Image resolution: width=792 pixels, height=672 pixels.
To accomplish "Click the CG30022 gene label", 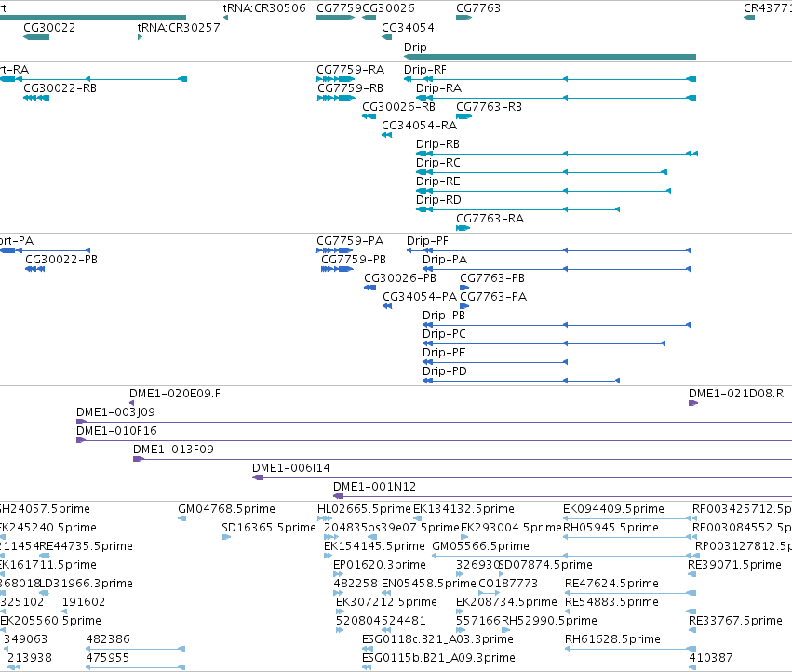I will [49, 27].
